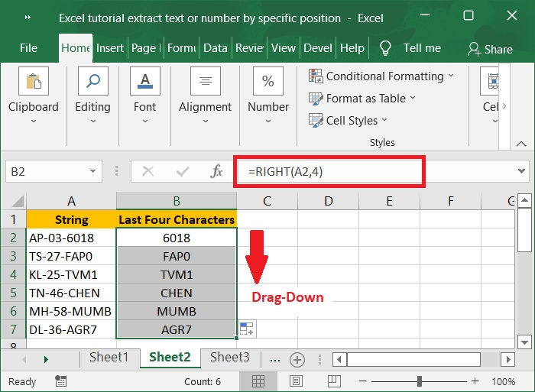Image resolution: width=535 pixels, height=392 pixels.
Task: Expand the Name Box dropdown arrow
Action: 93,172
